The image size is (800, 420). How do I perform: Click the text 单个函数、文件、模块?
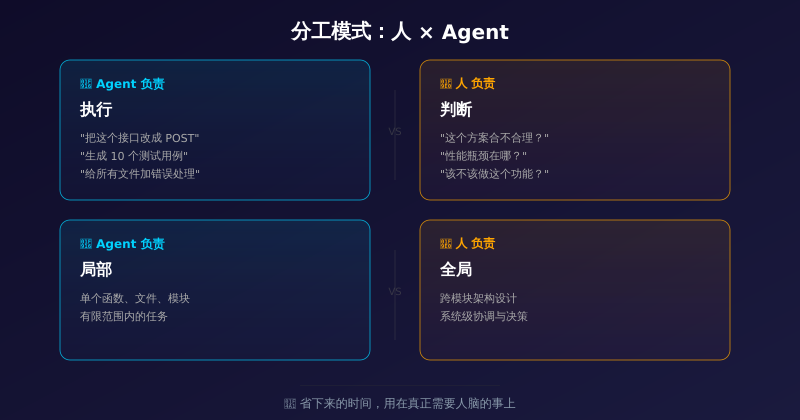pos(135,298)
